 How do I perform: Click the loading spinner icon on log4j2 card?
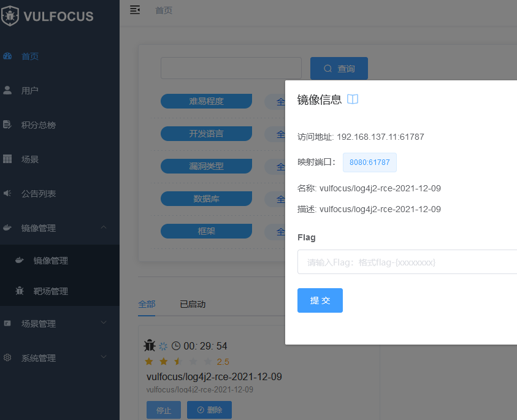[163, 346]
